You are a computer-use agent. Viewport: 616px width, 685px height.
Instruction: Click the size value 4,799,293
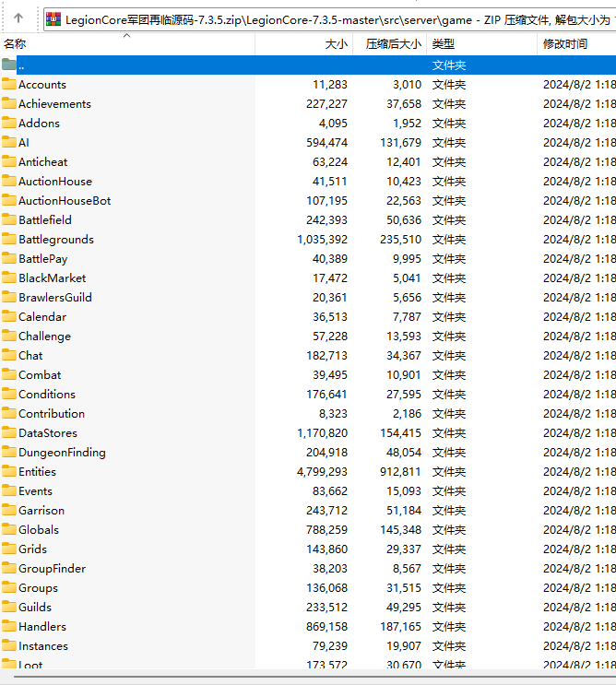[323, 472]
